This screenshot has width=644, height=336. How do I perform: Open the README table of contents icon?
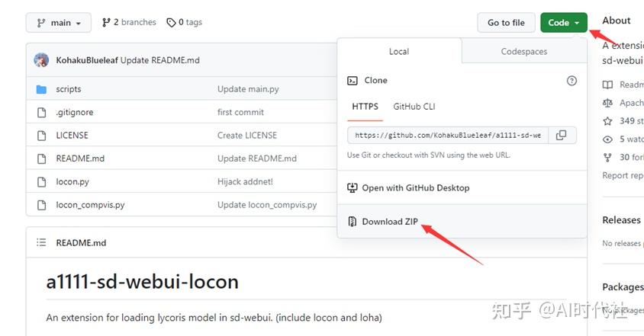point(41,243)
